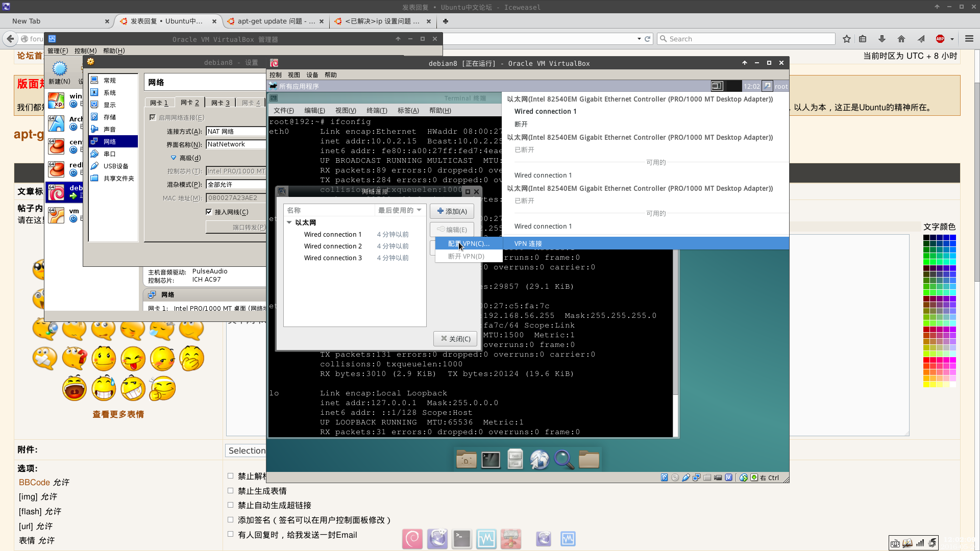Image resolution: width=980 pixels, height=551 pixels.
Task: Collapse the 高级 advanced section expander
Action: coord(174,158)
